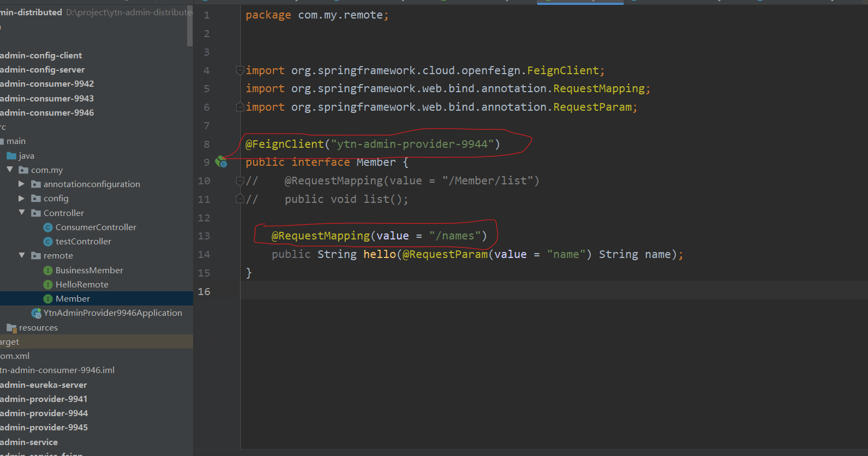Place the cursor on empty line 16

point(554,291)
